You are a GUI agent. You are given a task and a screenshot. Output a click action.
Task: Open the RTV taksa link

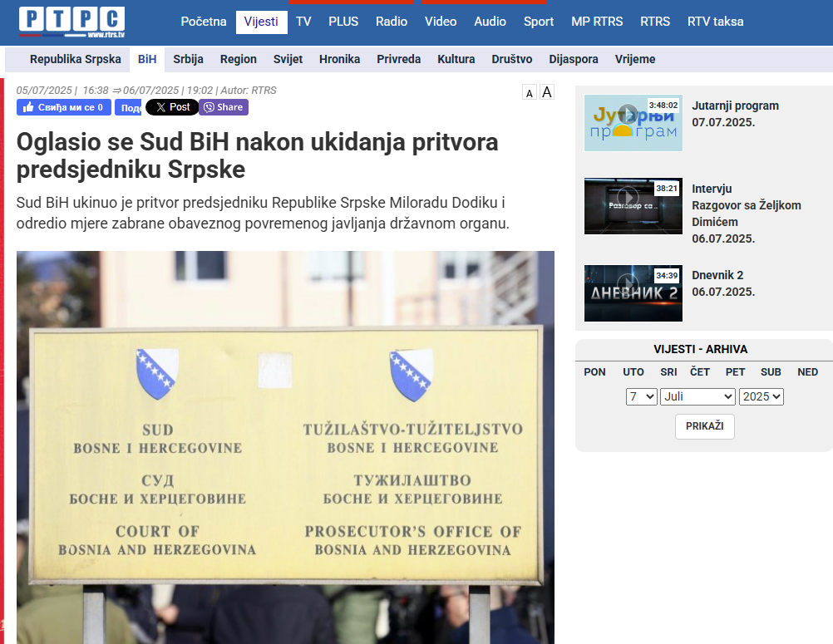pos(715,22)
